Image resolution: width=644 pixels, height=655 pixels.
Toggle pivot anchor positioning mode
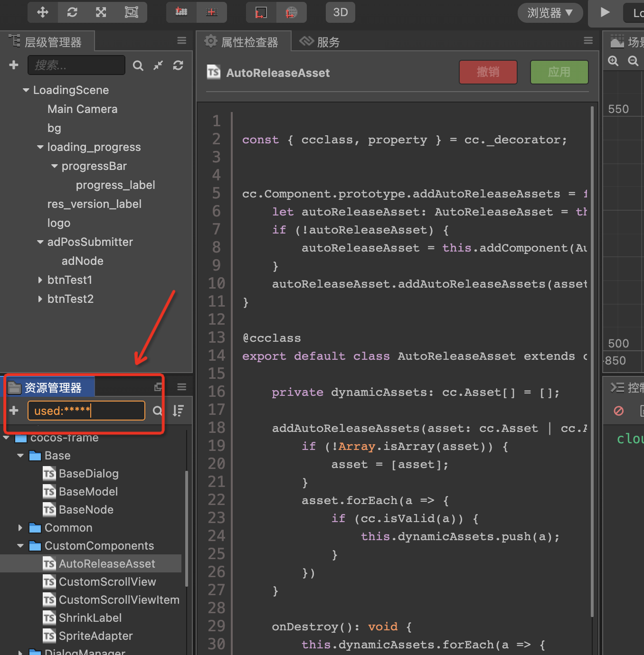(x=181, y=12)
